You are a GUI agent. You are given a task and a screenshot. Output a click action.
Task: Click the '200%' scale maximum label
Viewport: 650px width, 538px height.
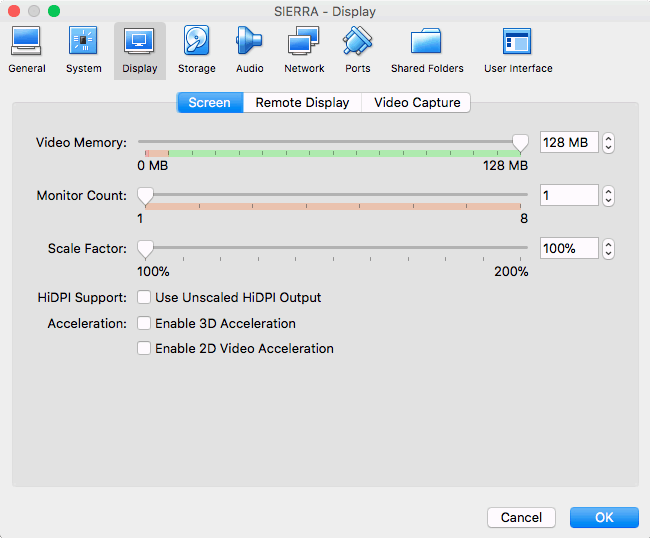click(x=511, y=272)
